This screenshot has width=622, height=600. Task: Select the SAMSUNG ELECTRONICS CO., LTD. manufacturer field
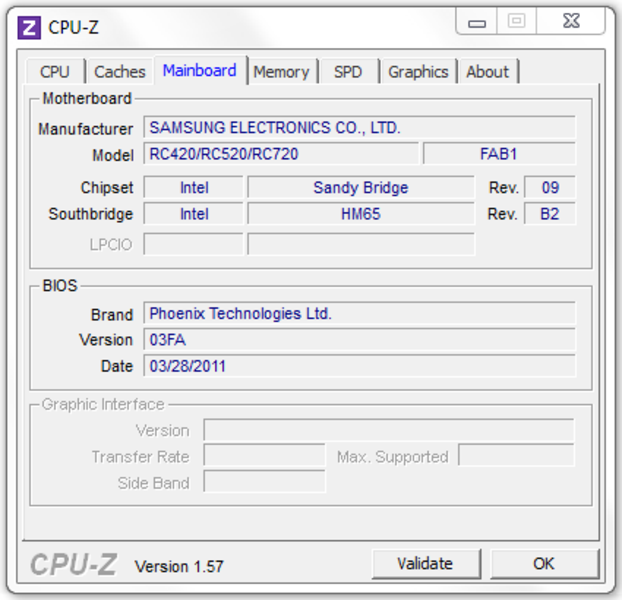[x=359, y=128]
